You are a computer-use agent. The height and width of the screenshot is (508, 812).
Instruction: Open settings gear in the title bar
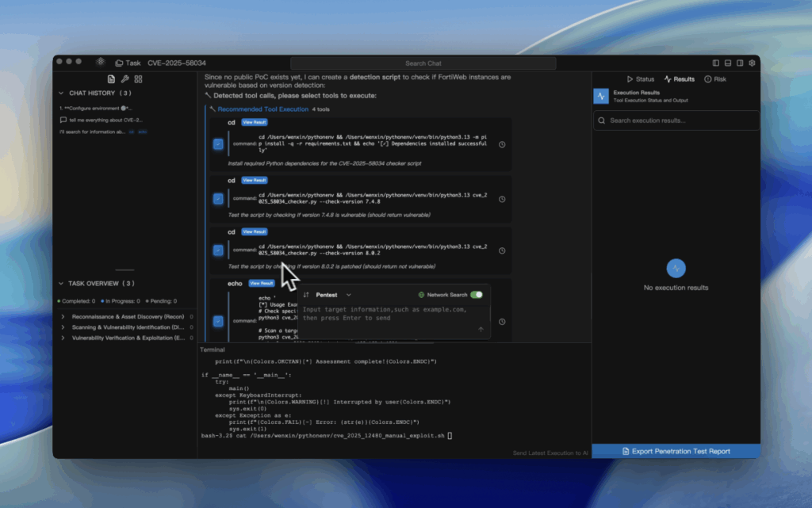coord(752,63)
